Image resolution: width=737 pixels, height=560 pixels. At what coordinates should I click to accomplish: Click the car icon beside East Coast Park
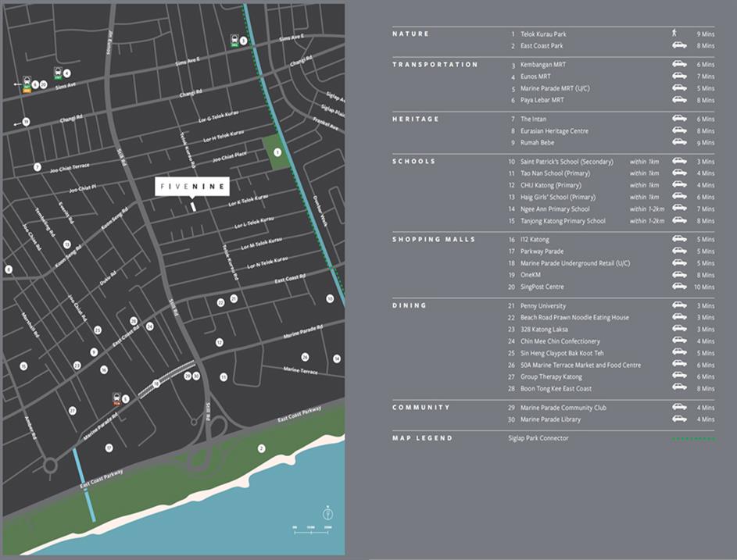(x=679, y=46)
